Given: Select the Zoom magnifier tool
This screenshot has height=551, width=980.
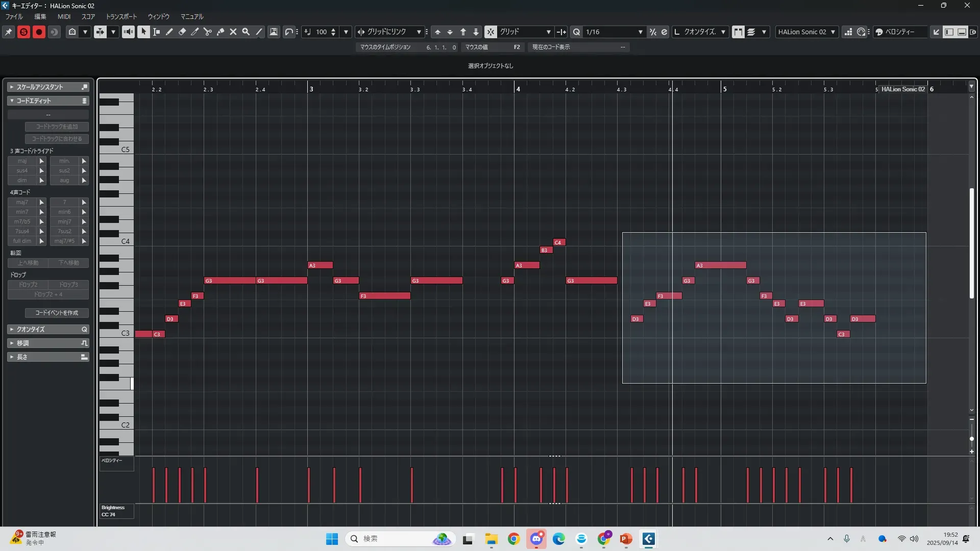Looking at the screenshot, I should click(246, 32).
